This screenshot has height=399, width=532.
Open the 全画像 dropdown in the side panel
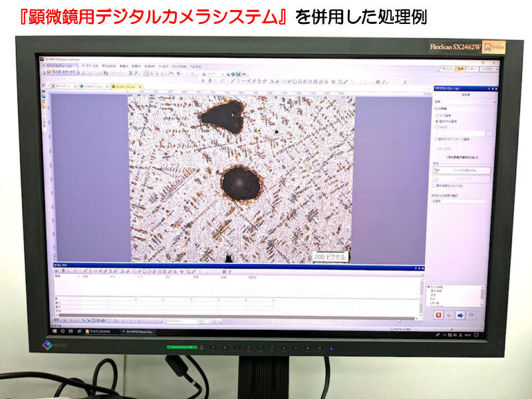click(x=460, y=201)
